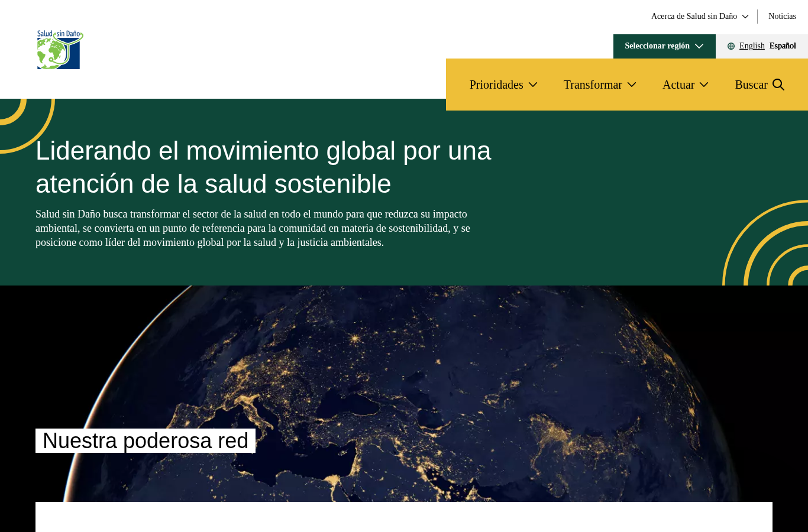The width and height of the screenshot is (808, 532).
Task: Click the chevron next to Prioridades
Action: click(533, 85)
